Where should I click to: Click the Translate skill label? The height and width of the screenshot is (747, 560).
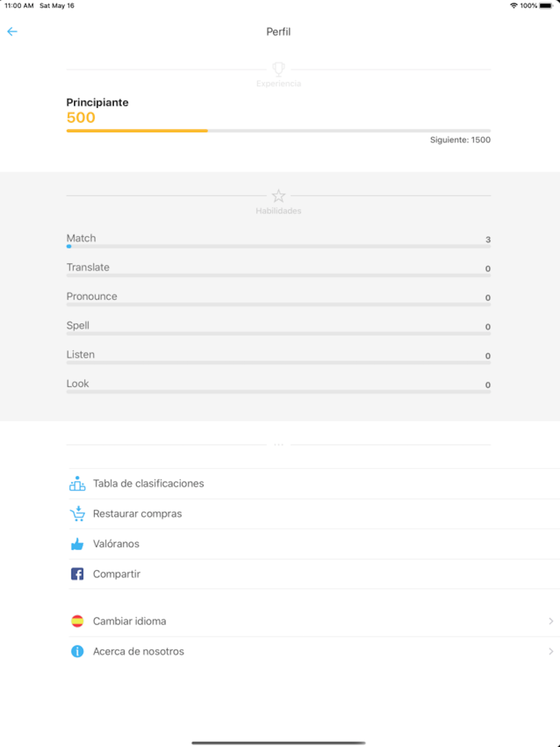[88, 267]
